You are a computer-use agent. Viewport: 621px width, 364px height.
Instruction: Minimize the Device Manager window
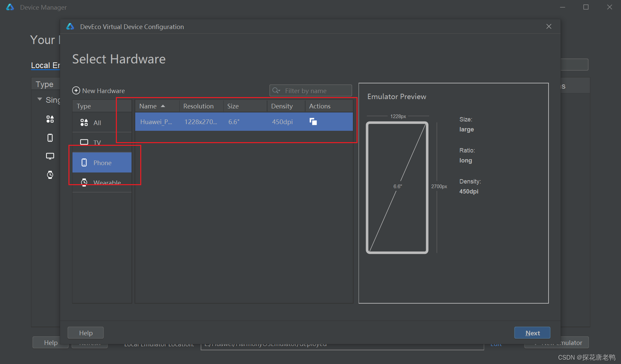pyautogui.click(x=563, y=7)
